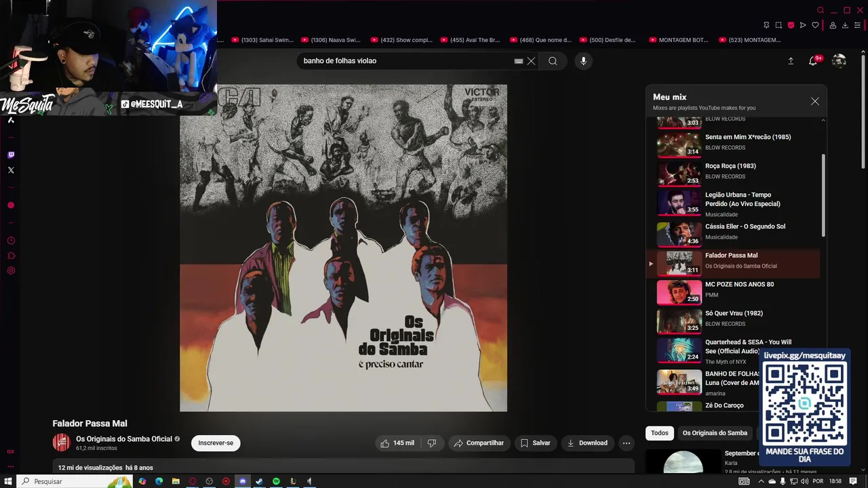Viewport: 868px width, 488px height.
Task: Open bookmark (468) Que nome d...
Action: [540, 40]
